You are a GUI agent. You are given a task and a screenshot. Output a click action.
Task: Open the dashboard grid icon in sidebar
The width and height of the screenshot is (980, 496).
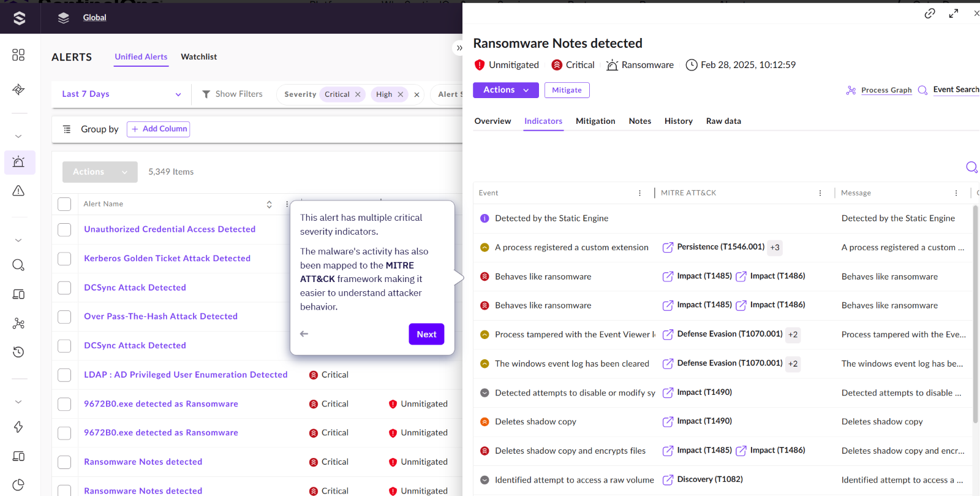18,55
